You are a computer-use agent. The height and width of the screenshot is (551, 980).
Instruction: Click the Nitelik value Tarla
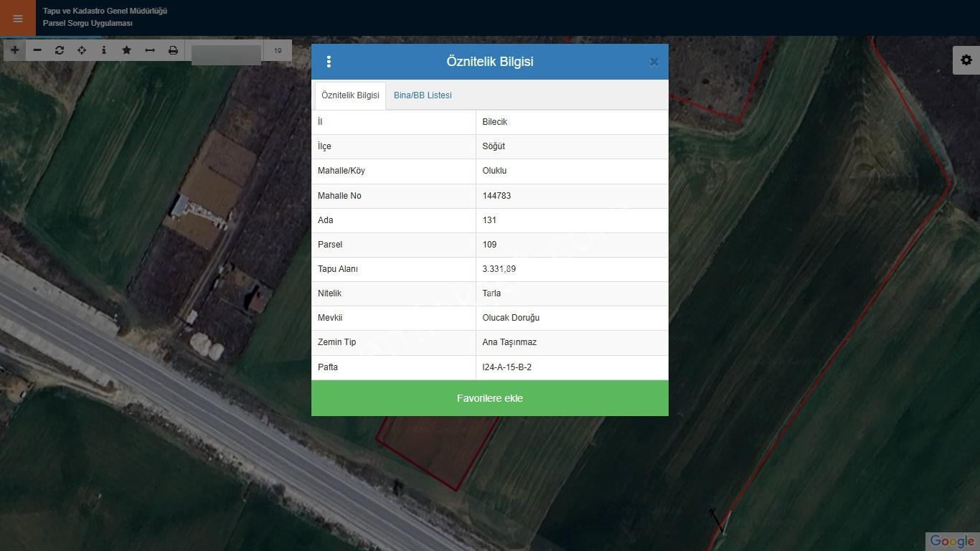(491, 293)
